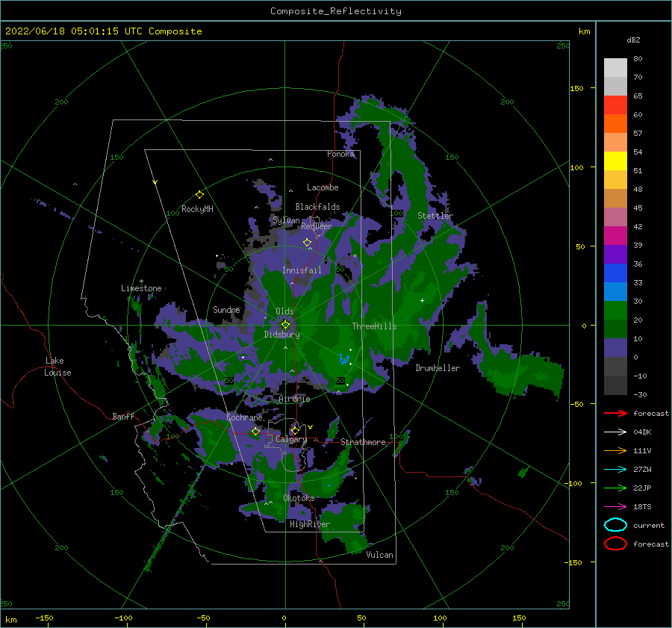Screen dimensions: 672x628
Task: Select the -30 dBZ dark gray swatch
Action: [x=615, y=385]
